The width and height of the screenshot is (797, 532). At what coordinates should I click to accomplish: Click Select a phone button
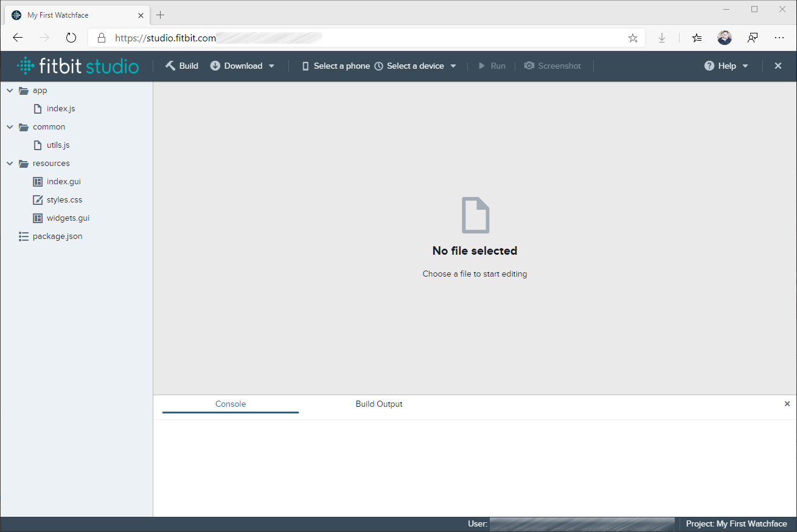click(x=336, y=66)
